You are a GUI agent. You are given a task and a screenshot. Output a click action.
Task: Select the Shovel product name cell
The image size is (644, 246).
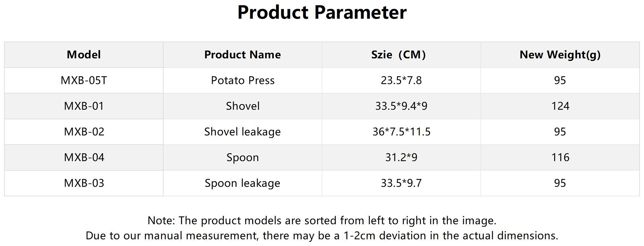pos(243,106)
